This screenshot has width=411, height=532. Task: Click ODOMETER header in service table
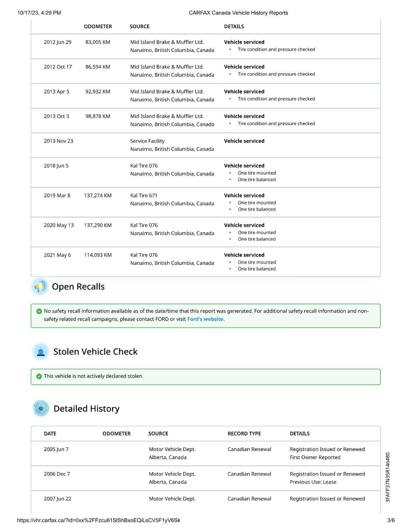coord(98,27)
